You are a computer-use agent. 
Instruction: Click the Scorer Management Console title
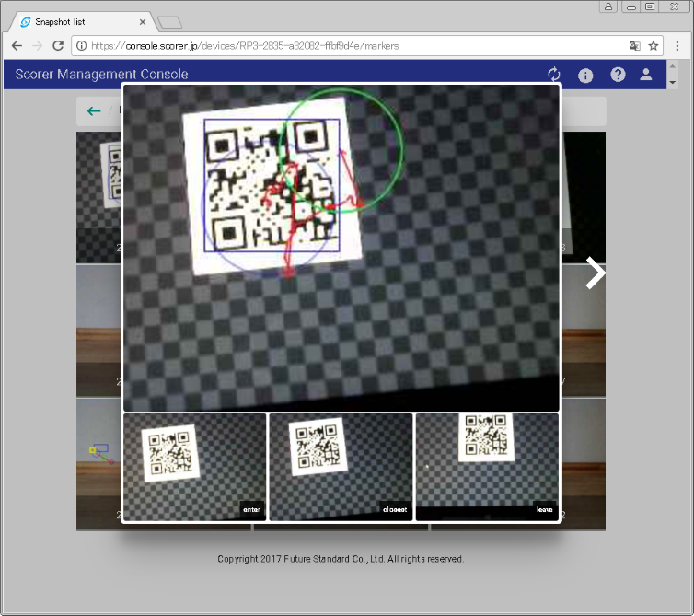pos(102,74)
